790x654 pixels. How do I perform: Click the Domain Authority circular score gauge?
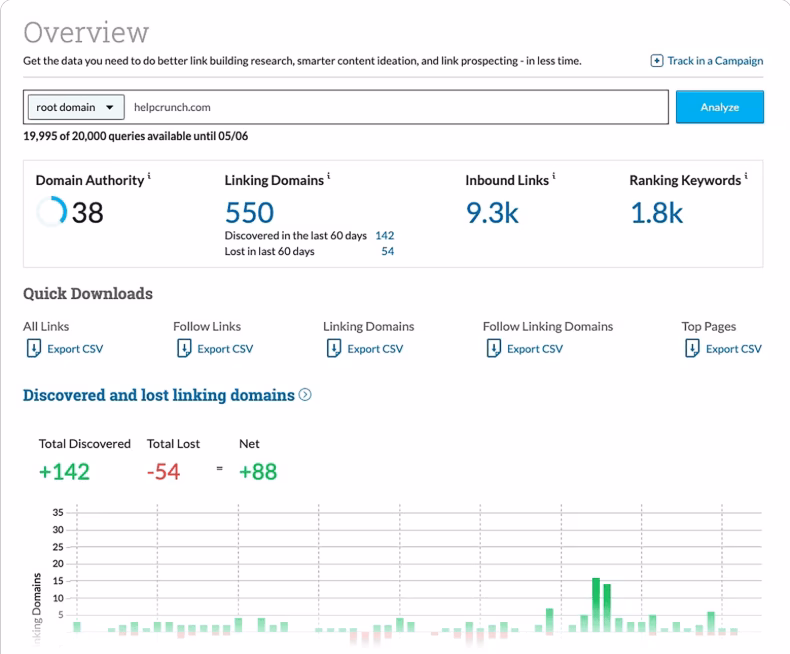click(50, 212)
